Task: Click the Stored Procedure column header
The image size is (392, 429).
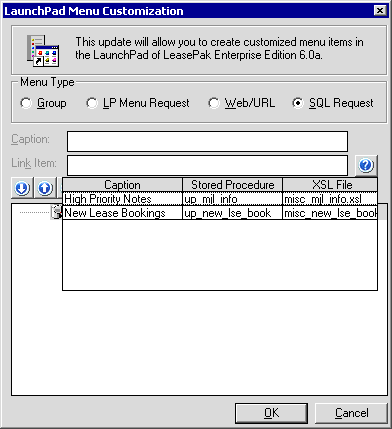Action: pos(232,185)
